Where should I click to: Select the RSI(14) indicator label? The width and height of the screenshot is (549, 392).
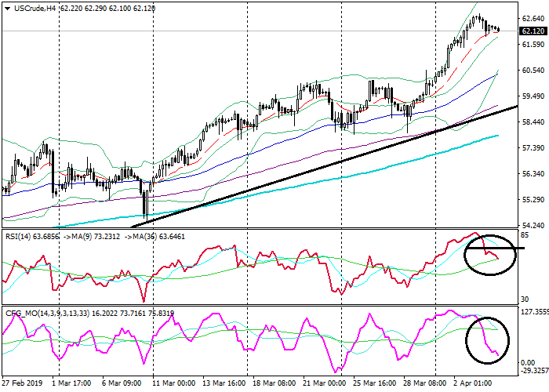coord(19,235)
